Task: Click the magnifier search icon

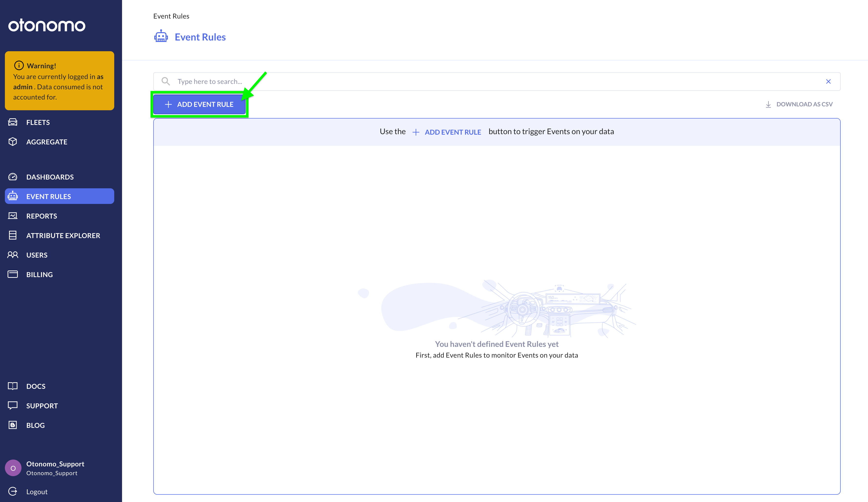Action: [x=166, y=81]
